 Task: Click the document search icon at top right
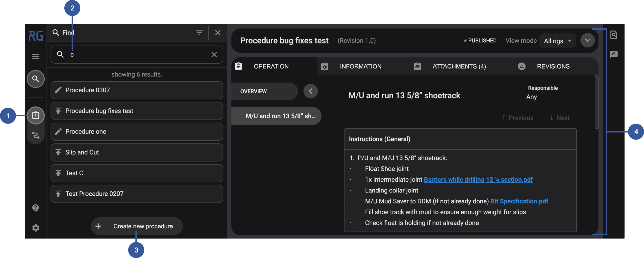coord(614,35)
